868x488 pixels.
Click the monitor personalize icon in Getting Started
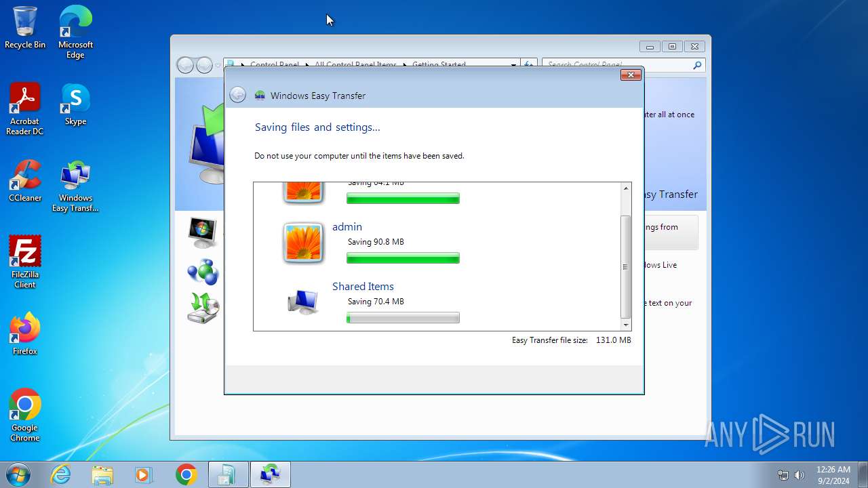click(x=202, y=232)
